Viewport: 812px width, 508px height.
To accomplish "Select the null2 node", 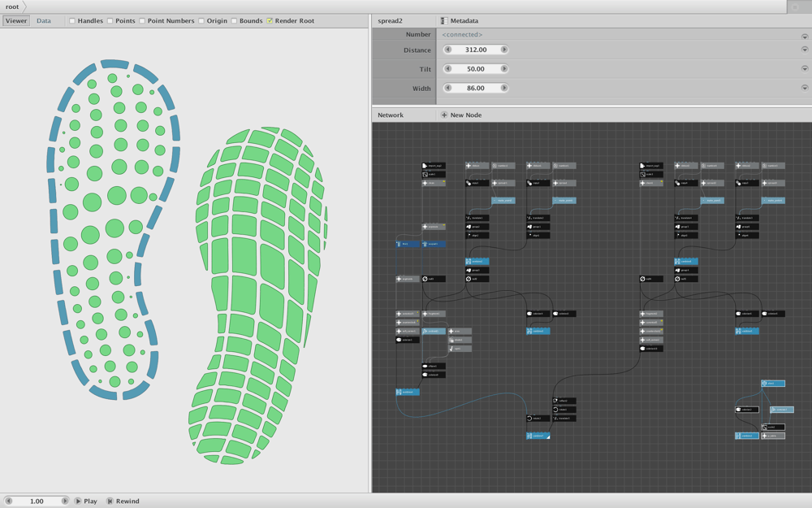I will (477, 279).
